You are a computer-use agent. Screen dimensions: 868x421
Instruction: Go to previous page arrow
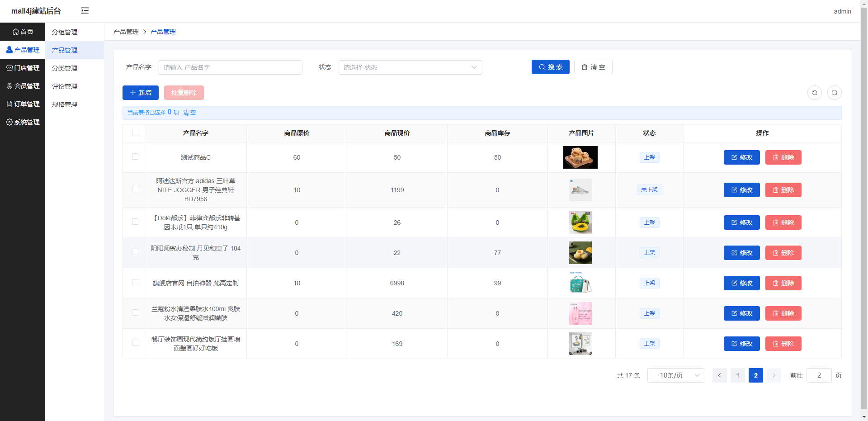[719, 375]
